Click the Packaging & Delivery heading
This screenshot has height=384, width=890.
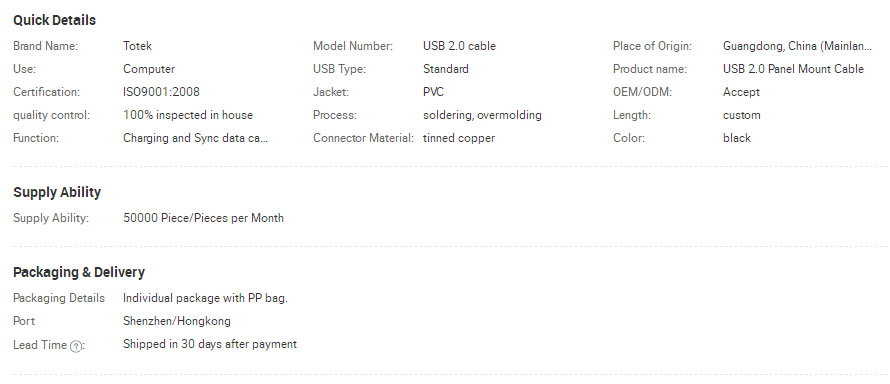pyautogui.click(x=79, y=272)
